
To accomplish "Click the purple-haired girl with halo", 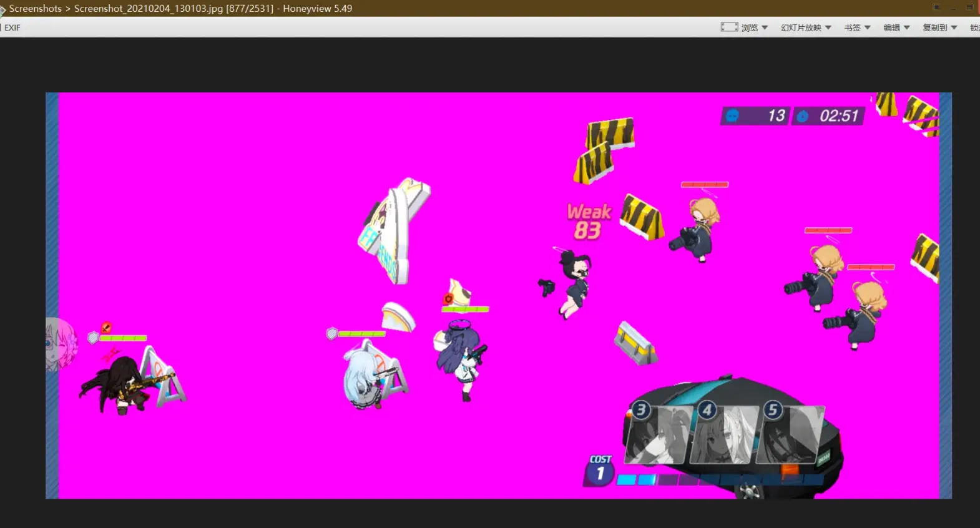I will coord(461,359).
